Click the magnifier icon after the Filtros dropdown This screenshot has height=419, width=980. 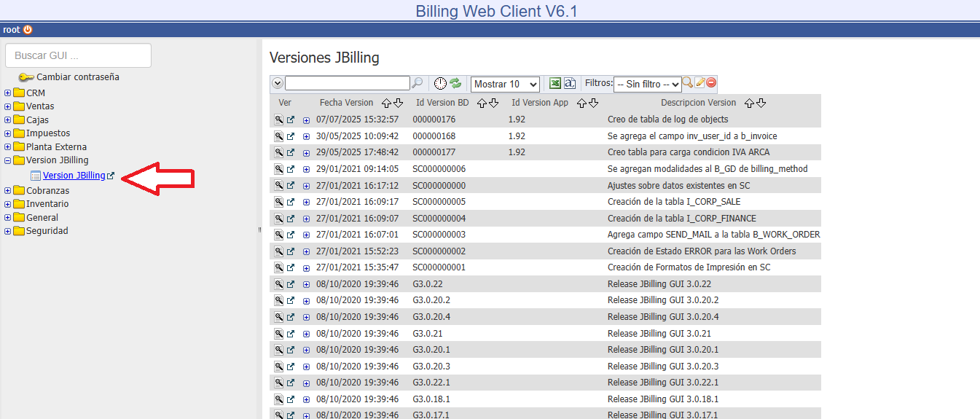[x=687, y=82]
